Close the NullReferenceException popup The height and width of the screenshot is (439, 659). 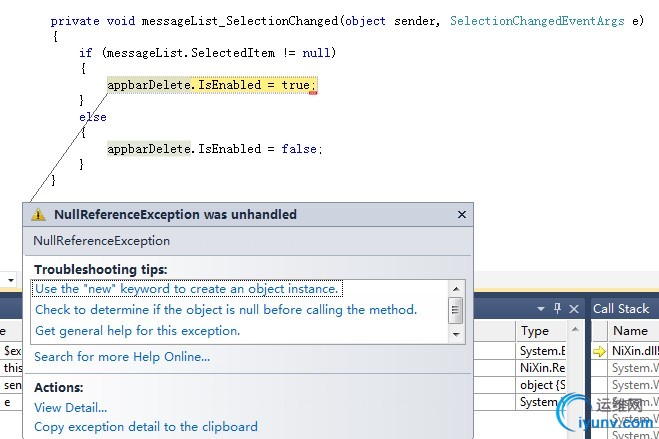(x=462, y=214)
